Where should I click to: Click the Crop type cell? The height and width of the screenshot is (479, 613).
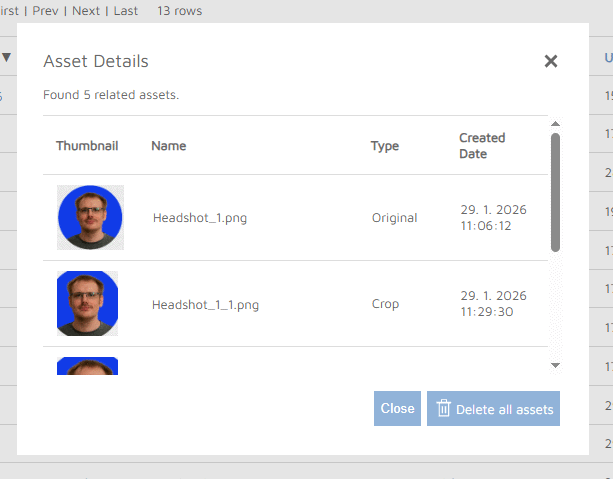[x=385, y=304]
